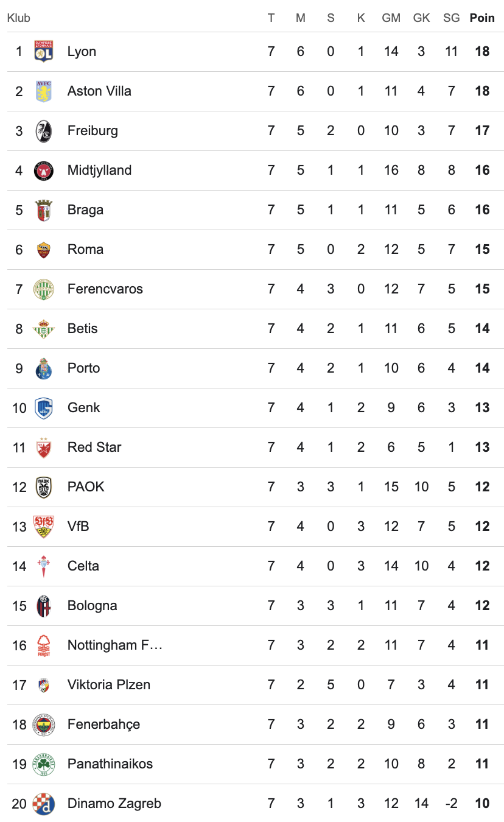Click the Freiburg club logo
This screenshot has width=504, height=822.
click(x=44, y=131)
